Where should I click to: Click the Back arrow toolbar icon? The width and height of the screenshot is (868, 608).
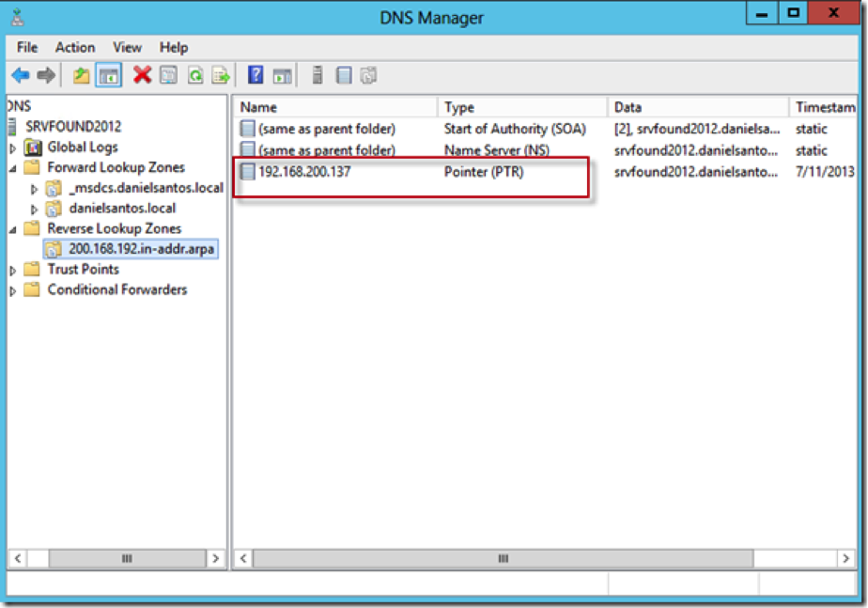[21, 75]
